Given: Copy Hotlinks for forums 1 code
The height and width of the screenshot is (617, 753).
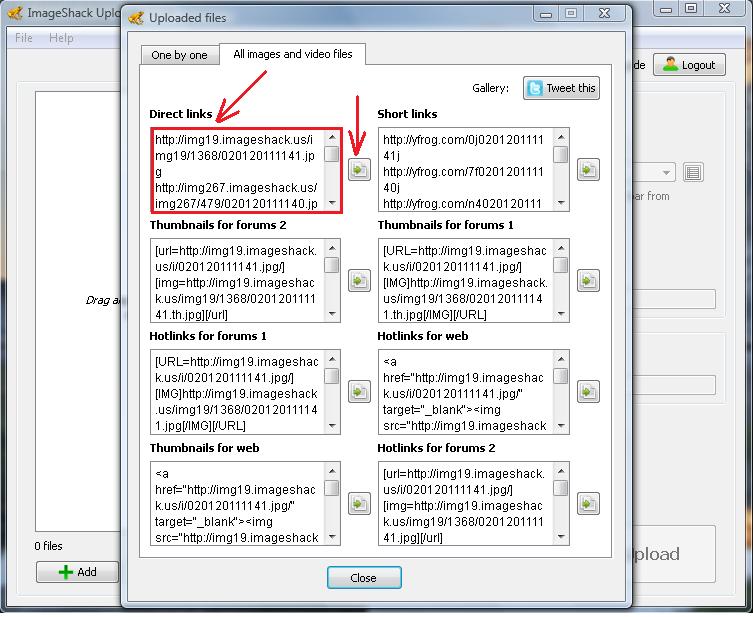Looking at the screenshot, I should pyautogui.click(x=359, y=392).
